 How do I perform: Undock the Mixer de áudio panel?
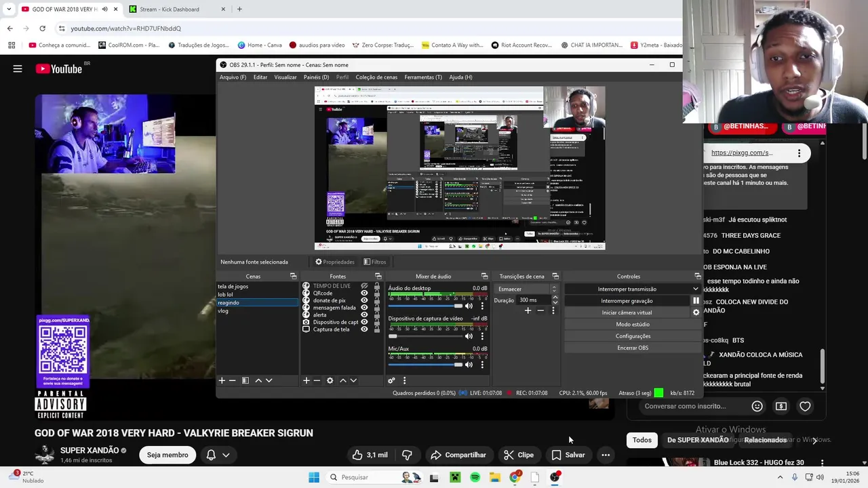coord(484,276)
